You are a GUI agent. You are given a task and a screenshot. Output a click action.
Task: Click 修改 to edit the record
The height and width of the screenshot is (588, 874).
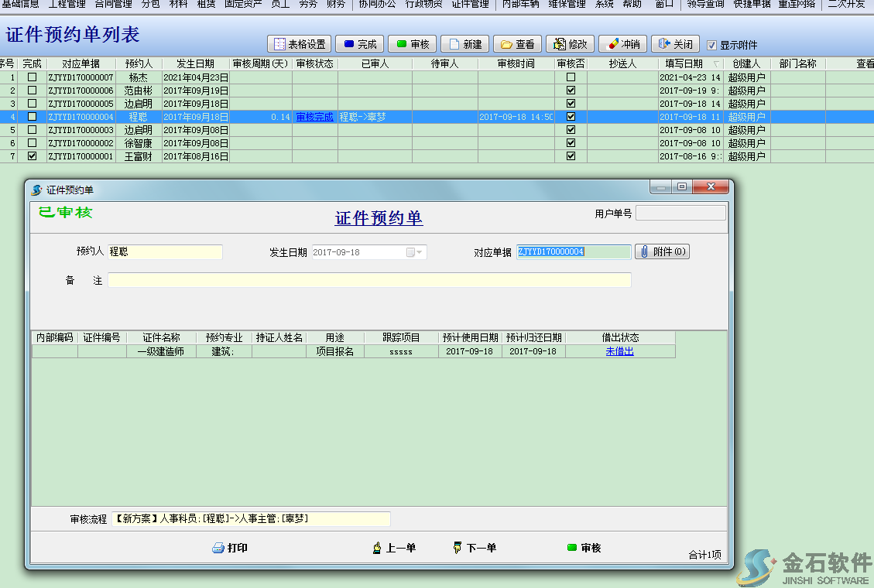(570, 45)
